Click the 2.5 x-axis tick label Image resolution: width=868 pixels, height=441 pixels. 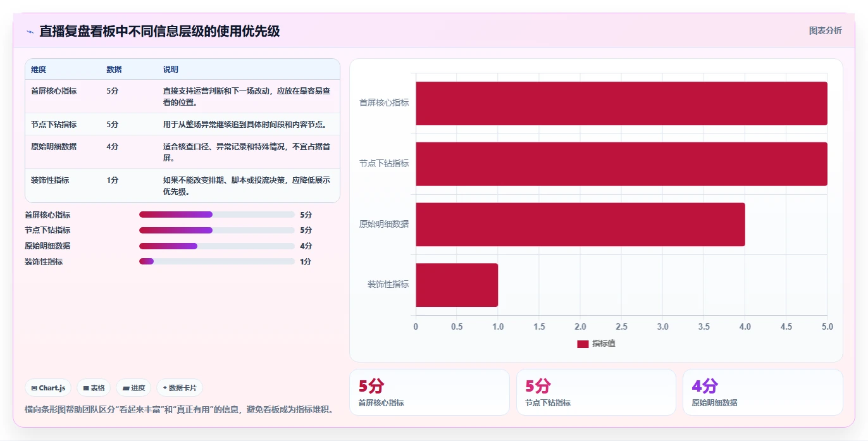621,327
